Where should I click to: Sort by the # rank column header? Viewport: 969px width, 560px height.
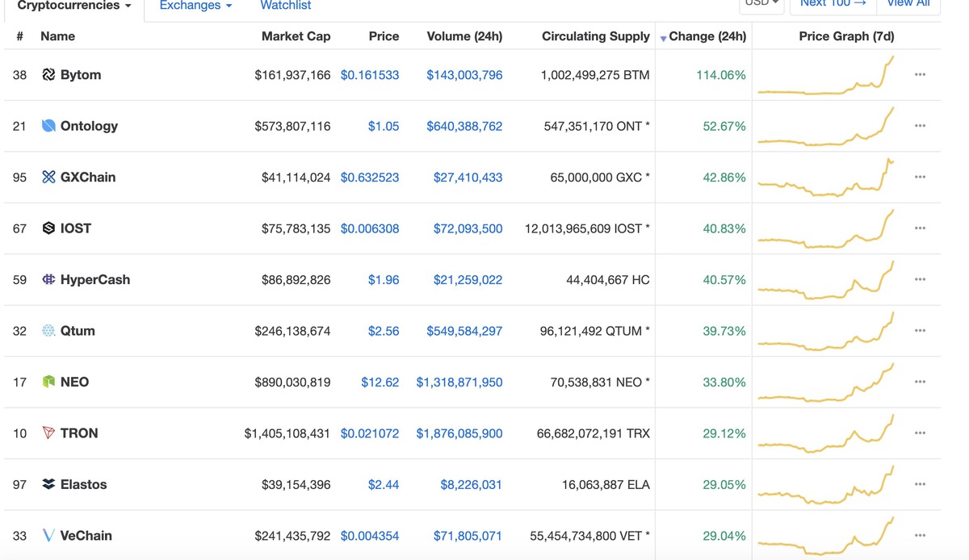19,36
